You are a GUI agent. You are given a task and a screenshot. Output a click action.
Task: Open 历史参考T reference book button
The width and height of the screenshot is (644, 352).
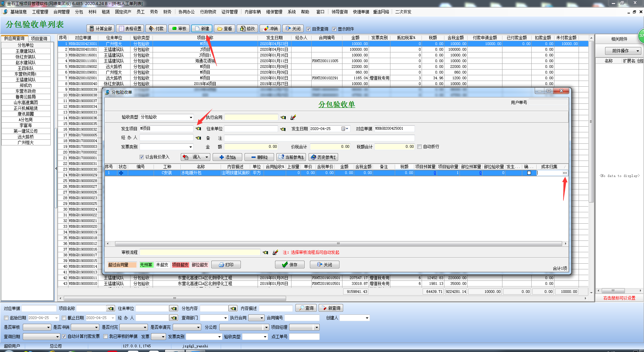pyautogui.click(x=323, y=157)
